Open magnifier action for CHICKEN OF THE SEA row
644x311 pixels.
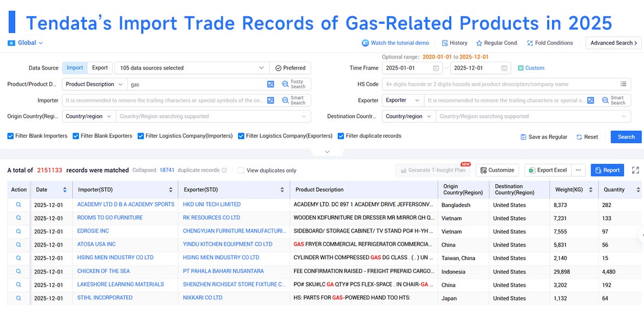point(18,271)
